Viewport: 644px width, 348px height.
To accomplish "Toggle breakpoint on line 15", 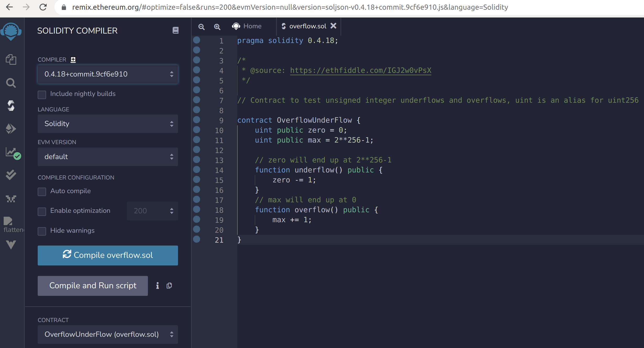I will (x=197, y=180).
